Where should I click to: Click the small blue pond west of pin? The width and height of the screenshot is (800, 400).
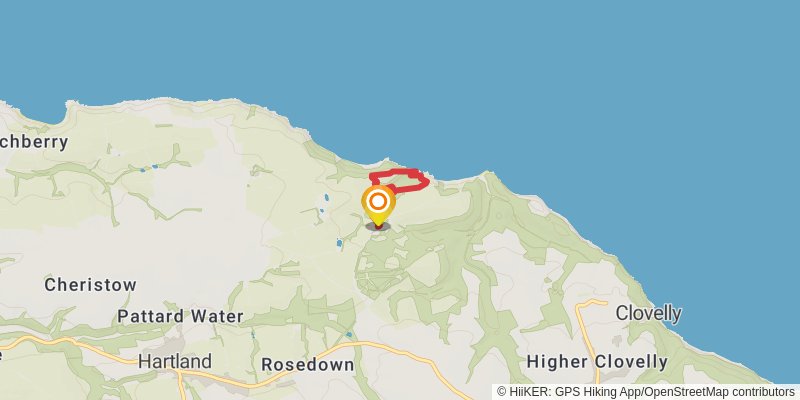click(x=327, y=197)
